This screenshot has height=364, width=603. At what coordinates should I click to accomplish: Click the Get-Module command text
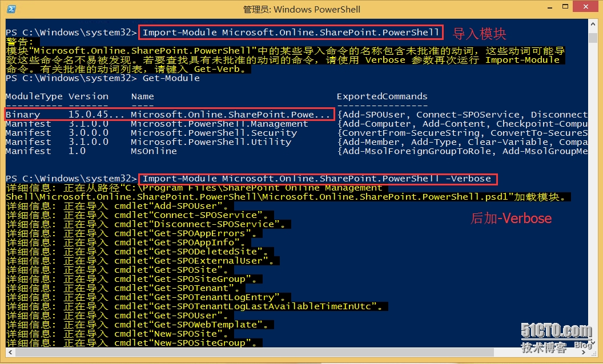[171, 78]
